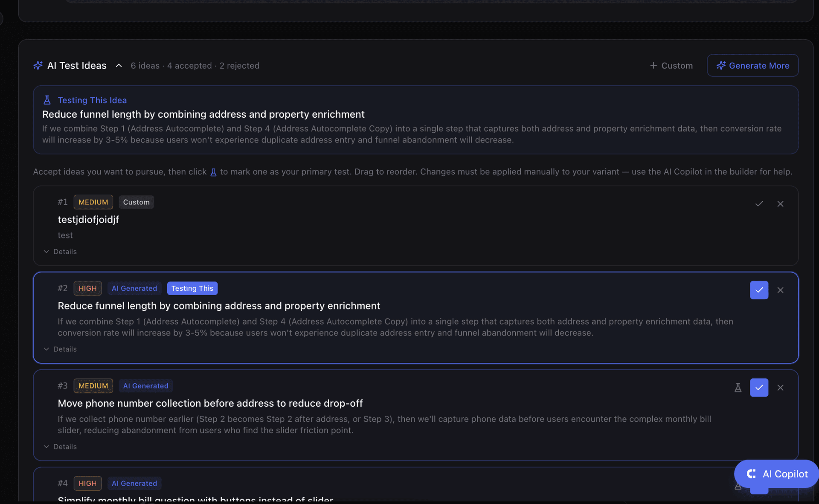Click the sparkle icon beside AI Test Ideas

(x=38, y=65)
